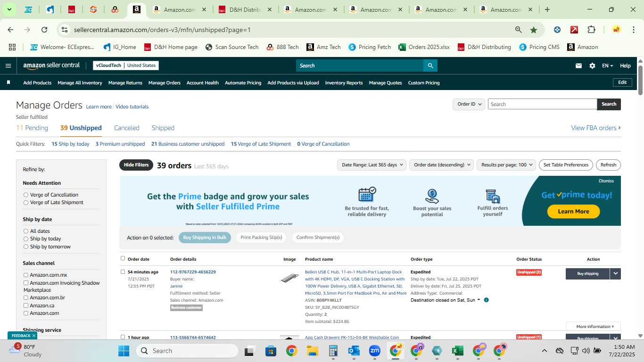Click the Belkin USB C Hub product thumbnail
This screenshot has width=644, height=362.
click(x=289, y=279)
